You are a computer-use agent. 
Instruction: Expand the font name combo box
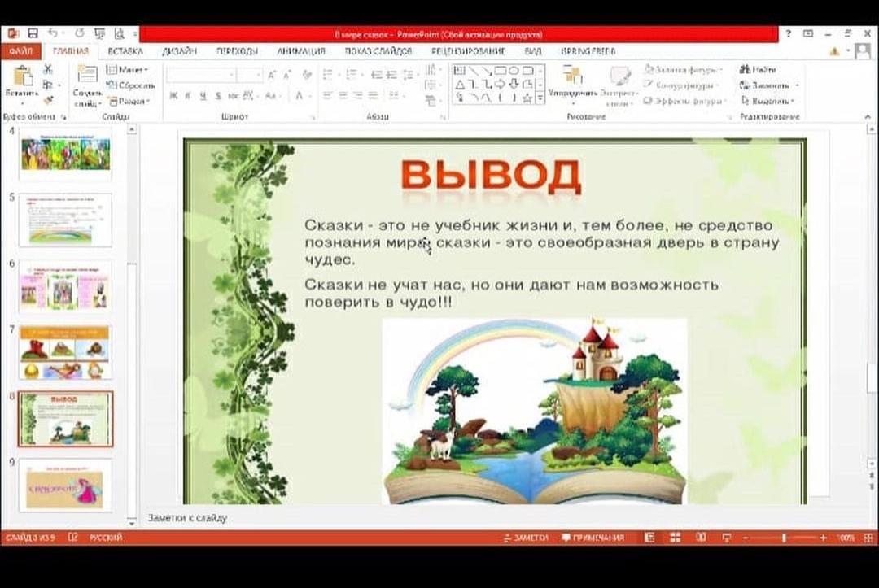232,75
